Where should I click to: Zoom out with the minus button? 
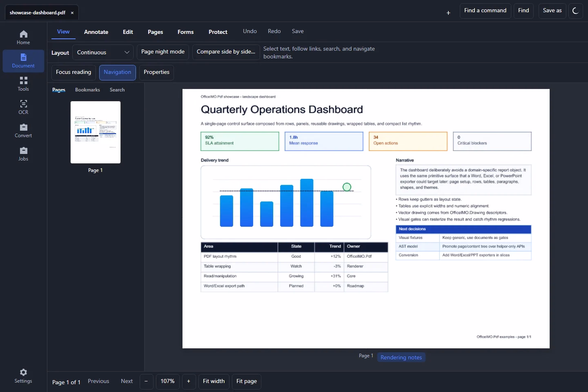[x=146, y=381]
